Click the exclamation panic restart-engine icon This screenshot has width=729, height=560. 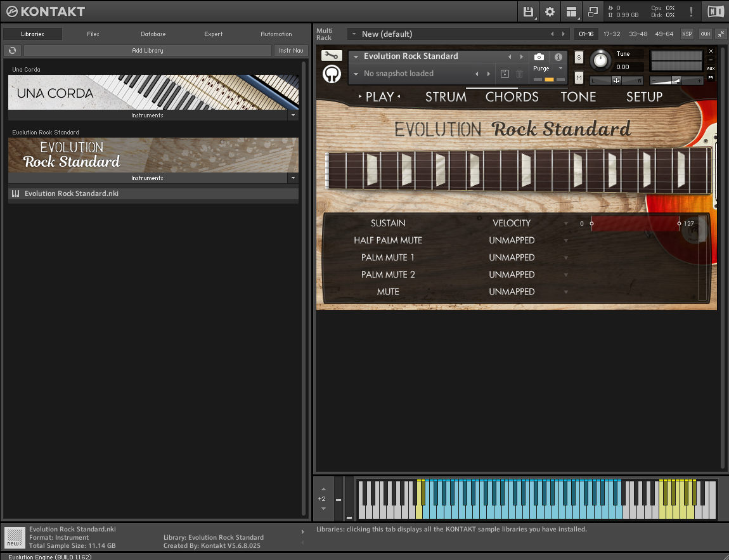point(692,11)
